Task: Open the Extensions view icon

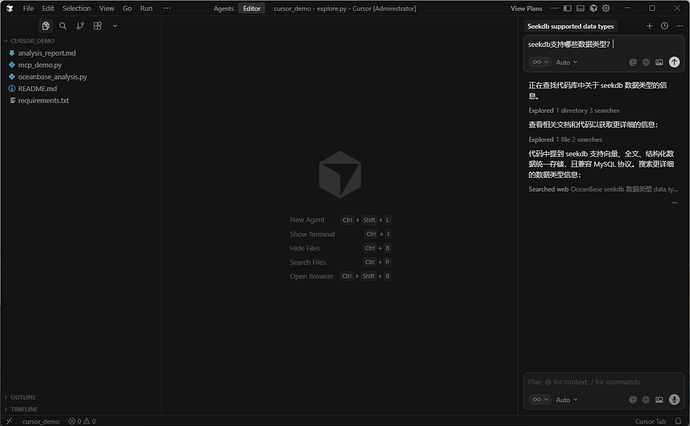Action: click(97, 26)
